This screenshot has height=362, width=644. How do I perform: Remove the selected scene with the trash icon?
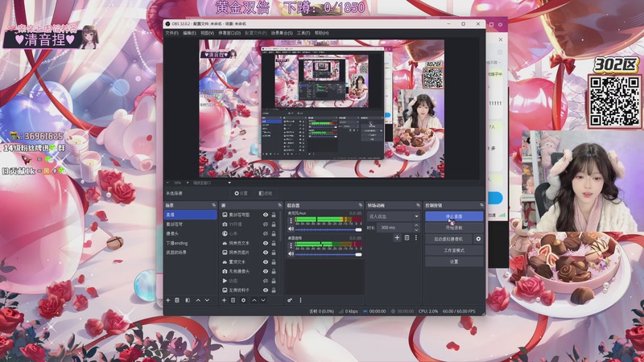pos(177,300)
